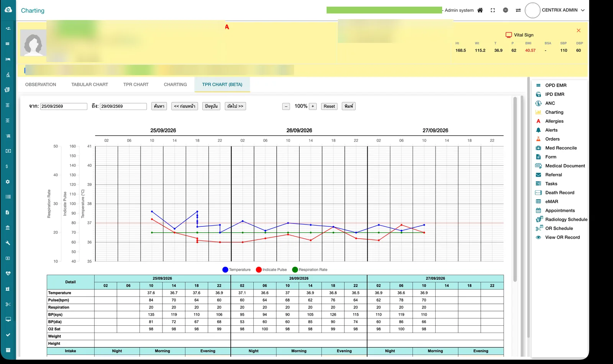
Task: Open Death Record entry
Action: click(x=559, y=193)
